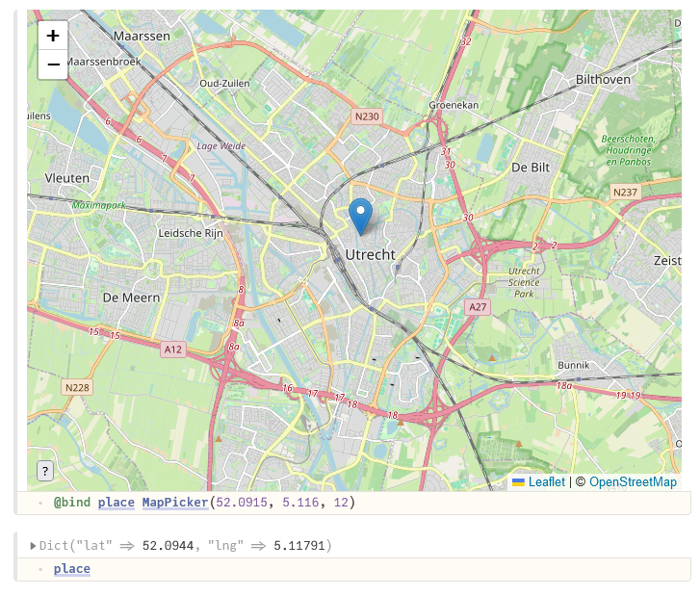
Task: Click the place variable in bind cell
Action: coord(117,503)
